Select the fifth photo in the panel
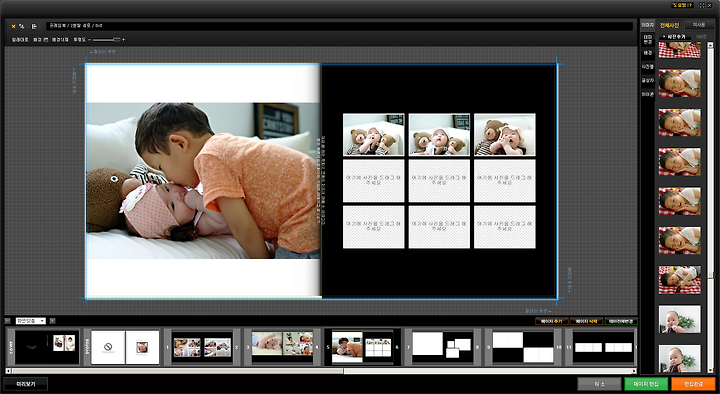Screen dimensions: 720x394 pyautogui.click(x=680, y=201)
